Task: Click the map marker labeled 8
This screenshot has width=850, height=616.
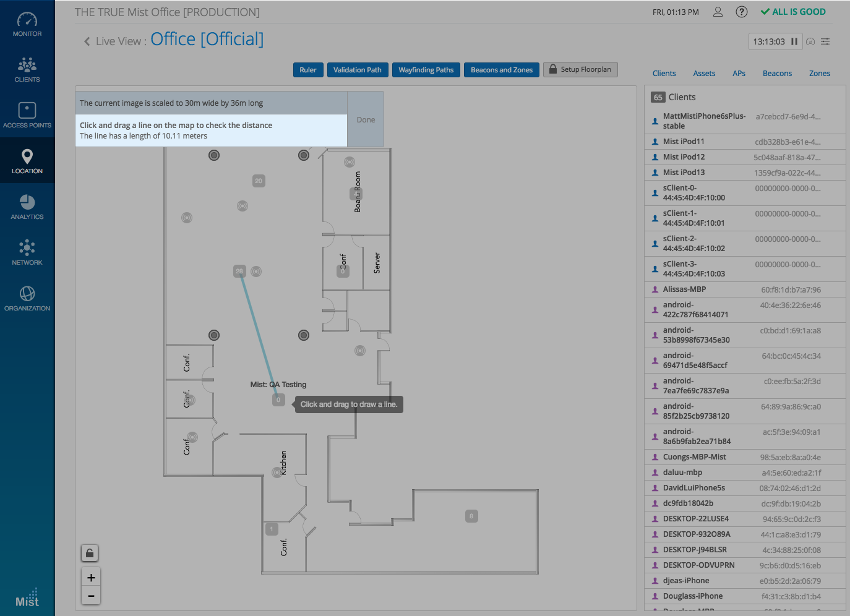Action: point(471,516)
